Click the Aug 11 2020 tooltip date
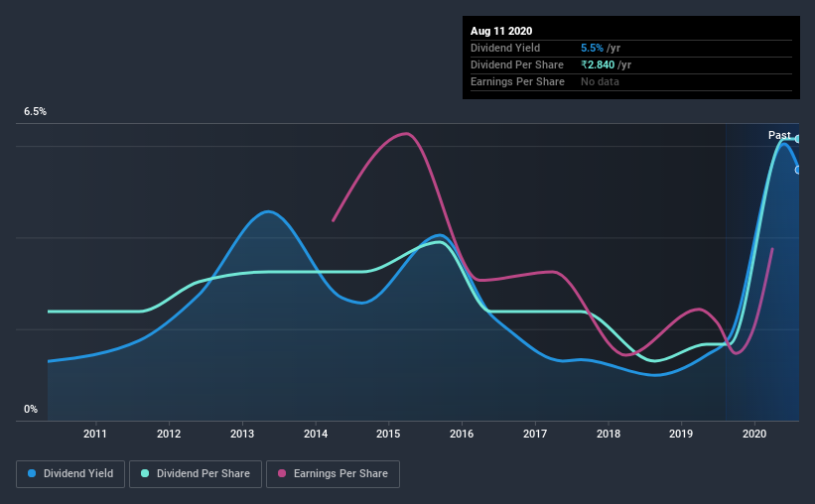This screenshot has height=504, width=815. pyautogui.click(x=501, y=31)
